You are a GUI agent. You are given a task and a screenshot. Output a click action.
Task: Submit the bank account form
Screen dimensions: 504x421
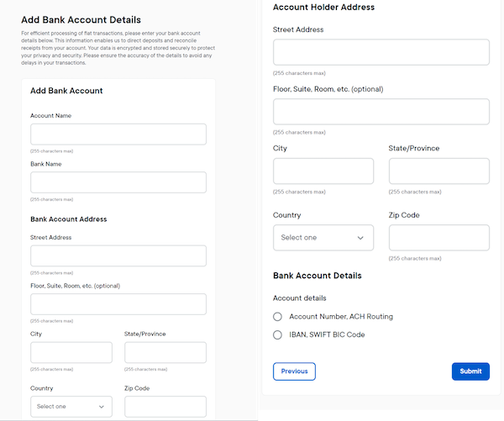[470, 371]
